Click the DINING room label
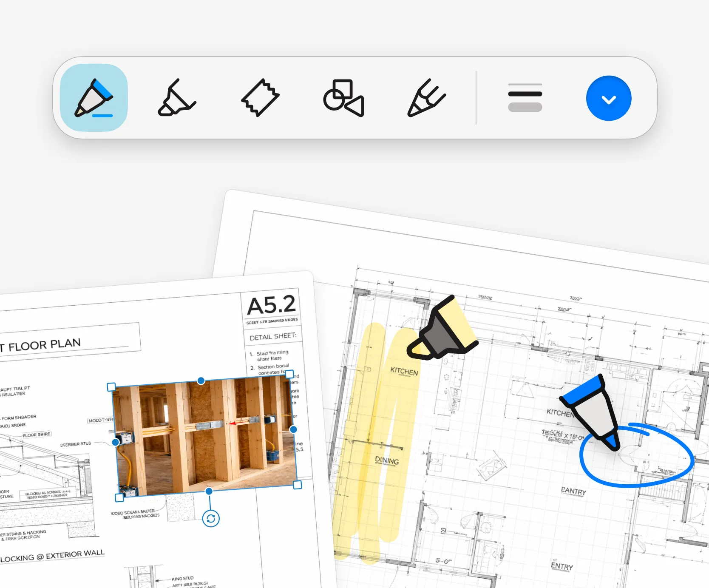This screenshot has height=588, width=709. tap(387, 460)
